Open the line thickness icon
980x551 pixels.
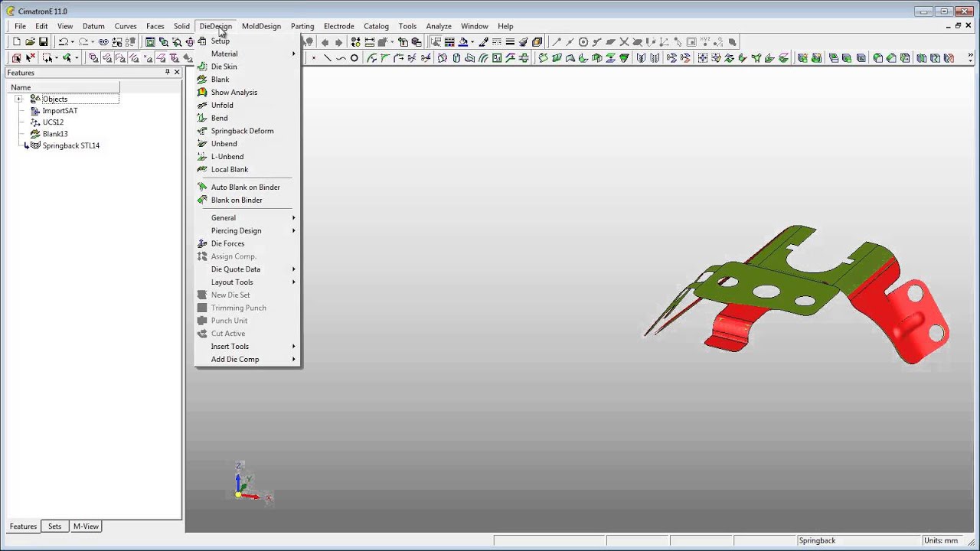point(510,42)
